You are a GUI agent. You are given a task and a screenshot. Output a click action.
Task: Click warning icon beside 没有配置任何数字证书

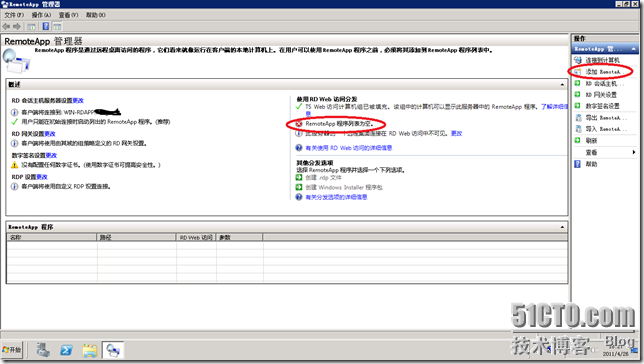14,165
